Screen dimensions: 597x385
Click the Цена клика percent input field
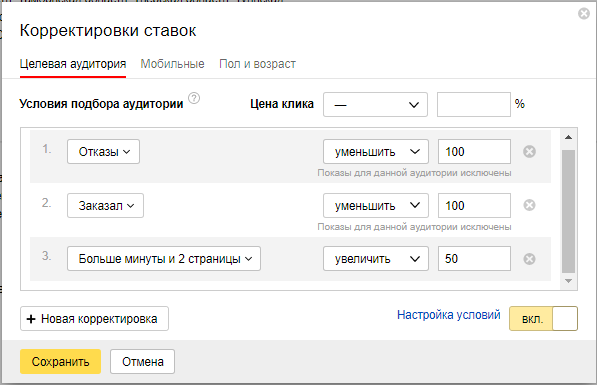click(x=474, y=104)
